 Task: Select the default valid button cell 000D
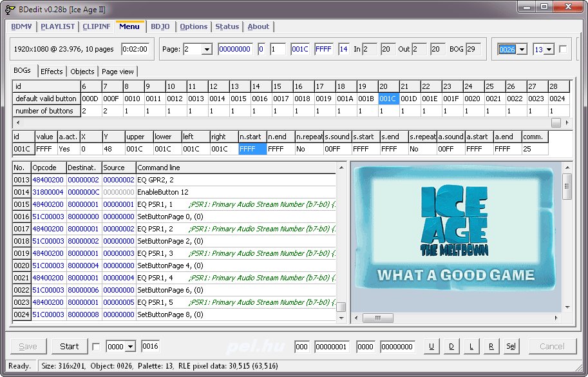(90, 99)
